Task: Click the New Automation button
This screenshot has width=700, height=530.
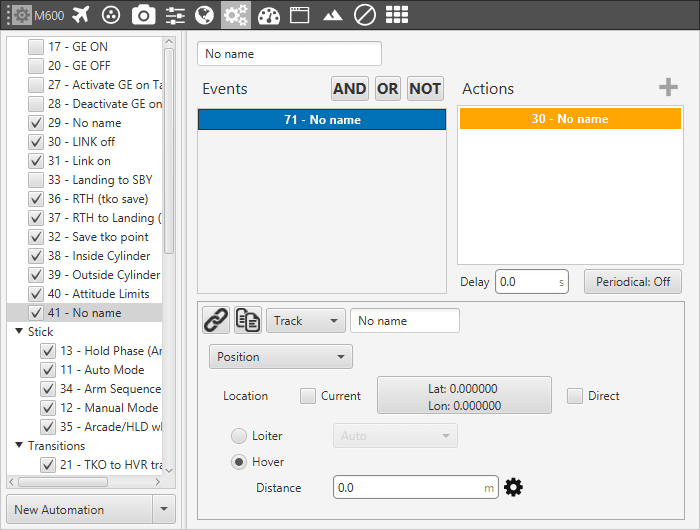Action: pyautogui.click(x=80, y=509)
